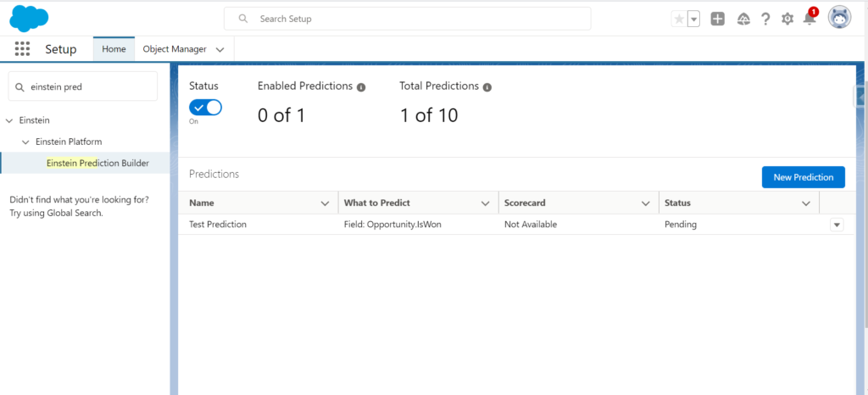Click the Quick Find box with 'einstein pred'

[x=83, y=86]
